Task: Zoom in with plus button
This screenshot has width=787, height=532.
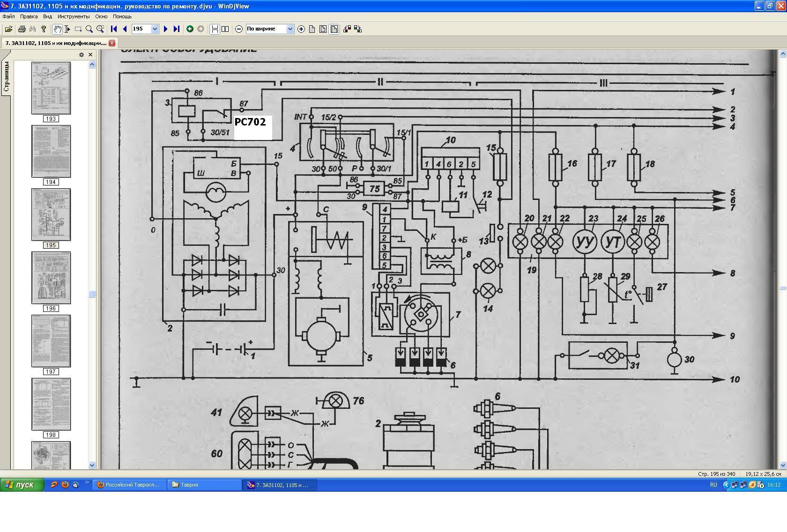Action: (x=301, y=29)
